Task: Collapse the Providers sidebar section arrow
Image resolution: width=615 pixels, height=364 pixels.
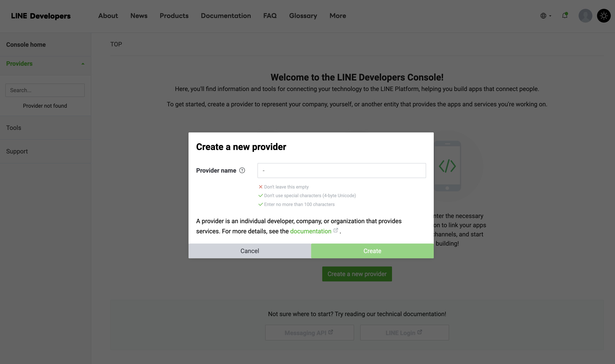Action: click(x=83, y=64)
